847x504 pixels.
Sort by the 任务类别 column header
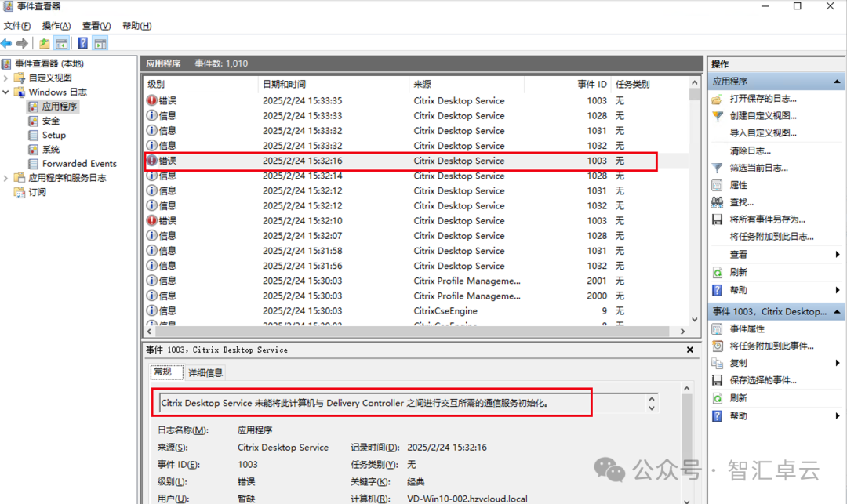[650, 84]
